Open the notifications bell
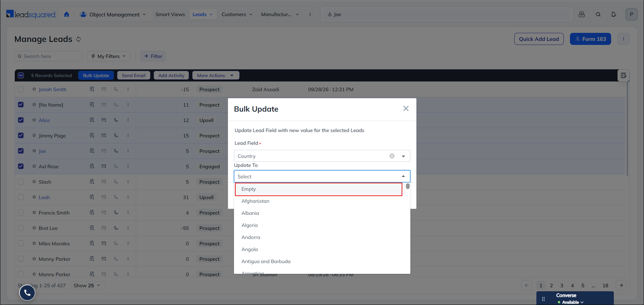Screen dimensions: 644x305 click(613, 14)
